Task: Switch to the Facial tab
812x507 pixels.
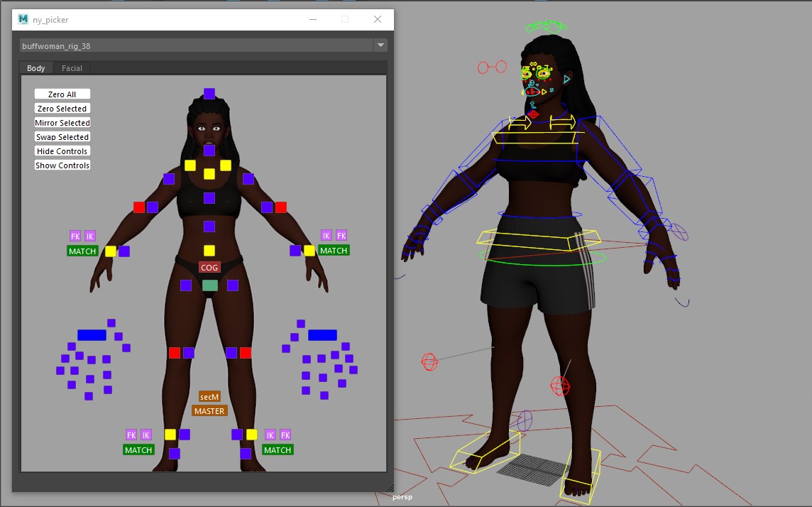Action: 72,68
